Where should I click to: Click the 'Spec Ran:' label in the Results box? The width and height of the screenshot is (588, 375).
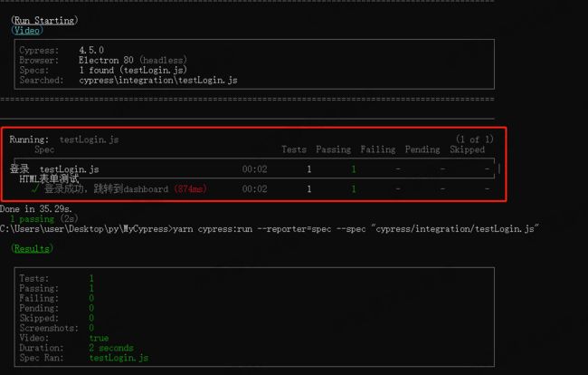42,358
